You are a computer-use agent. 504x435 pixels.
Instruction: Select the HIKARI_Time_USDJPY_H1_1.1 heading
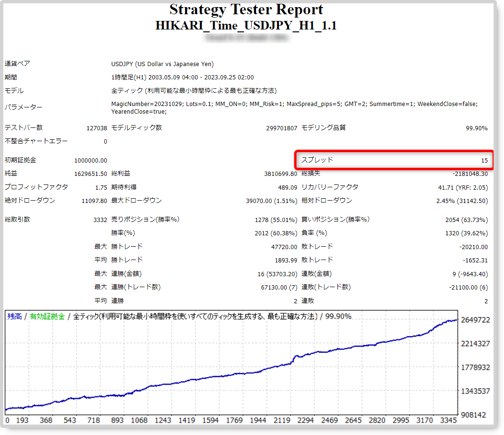tap(246, 25)
